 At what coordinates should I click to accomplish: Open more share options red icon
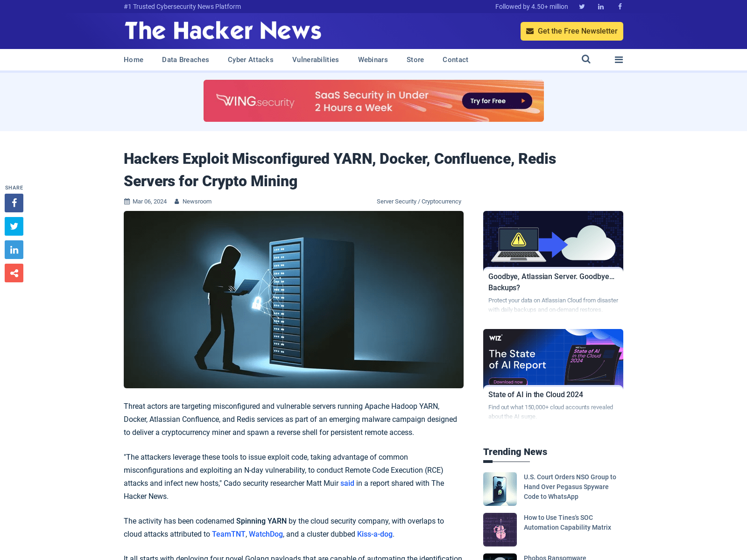pos(14,273)
